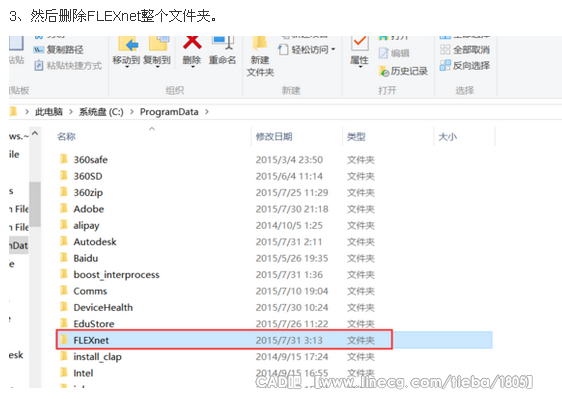Click the Edit (编辑) ribbon button
The image size is (562, 399).
pos(394,53)
